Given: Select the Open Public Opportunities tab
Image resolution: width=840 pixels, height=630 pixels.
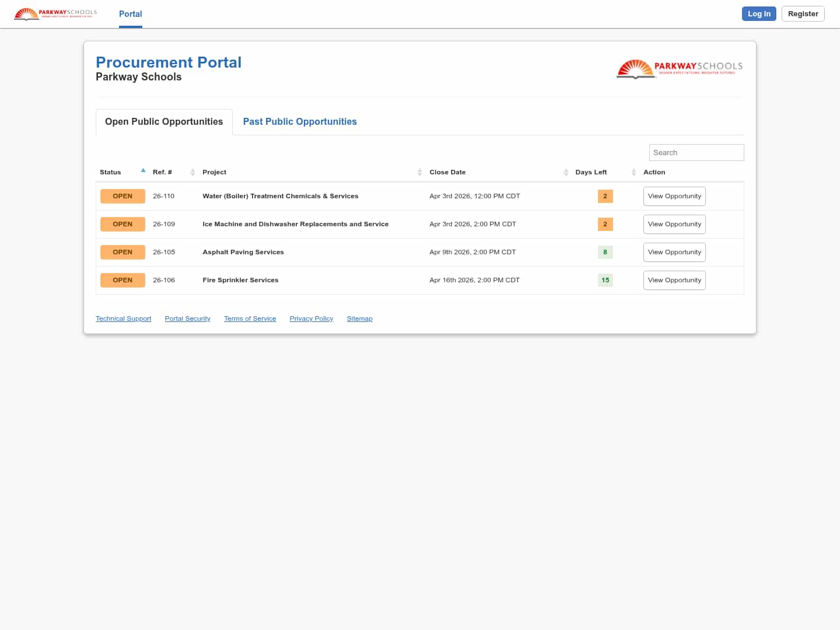Looking at the screenshot, I should point(164,121).
